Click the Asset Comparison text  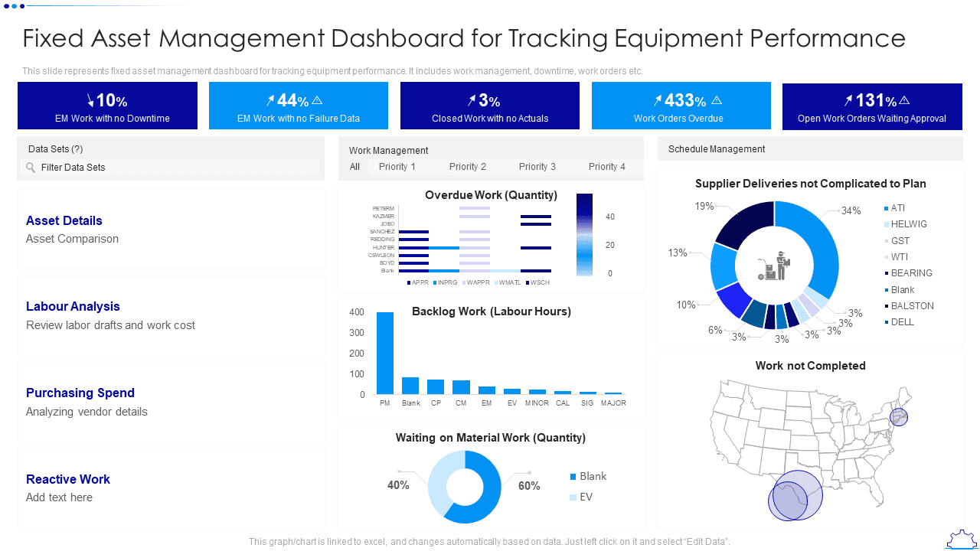73,239
